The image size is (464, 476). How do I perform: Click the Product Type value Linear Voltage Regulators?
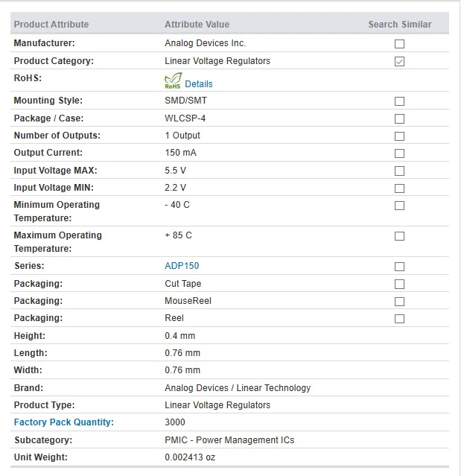point(217,405)
